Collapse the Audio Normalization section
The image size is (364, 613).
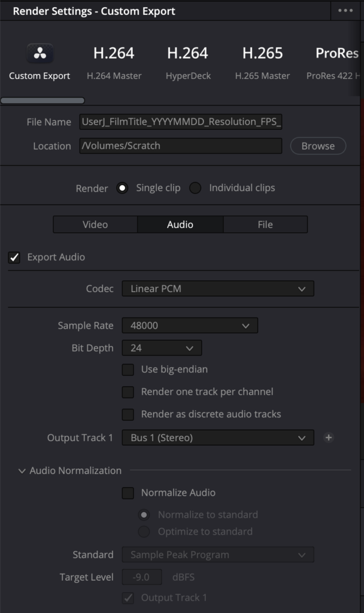(x=22, y=471)
